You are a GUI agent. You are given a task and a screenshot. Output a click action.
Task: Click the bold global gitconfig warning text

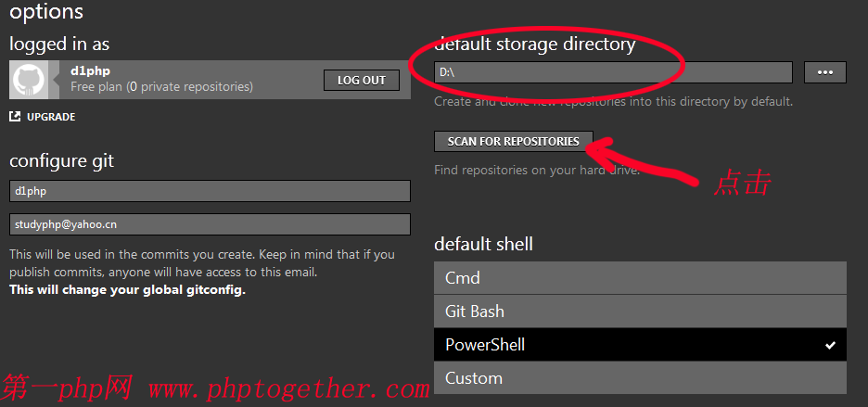tap(127, 289)
